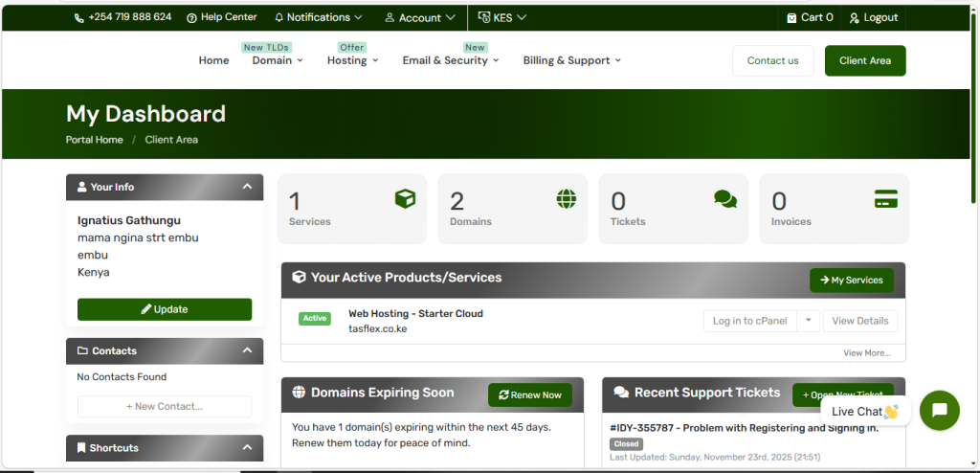Image resolution: width=980 pixels, height=473 pixels.
Task: Log out using the Logout link
Action: point(874,17)
